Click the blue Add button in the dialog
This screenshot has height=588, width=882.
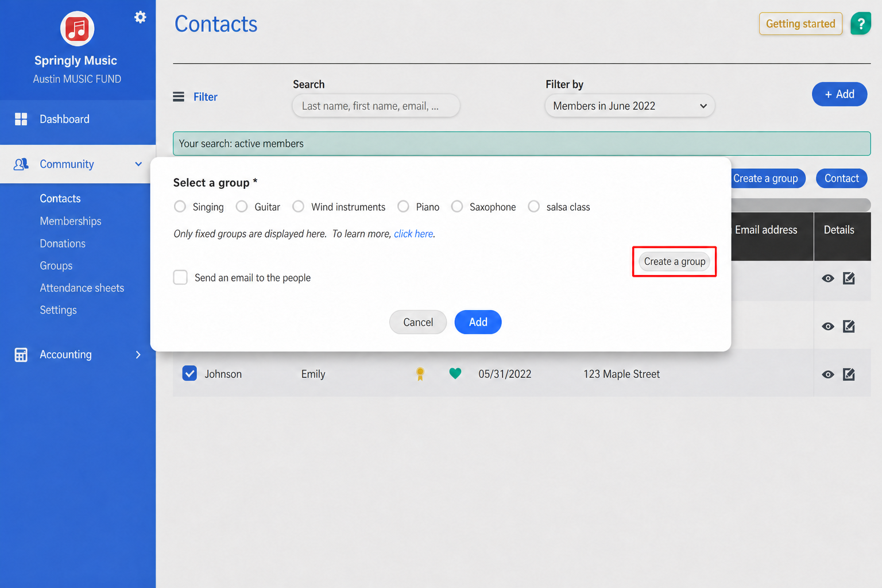tap(478, 322)
